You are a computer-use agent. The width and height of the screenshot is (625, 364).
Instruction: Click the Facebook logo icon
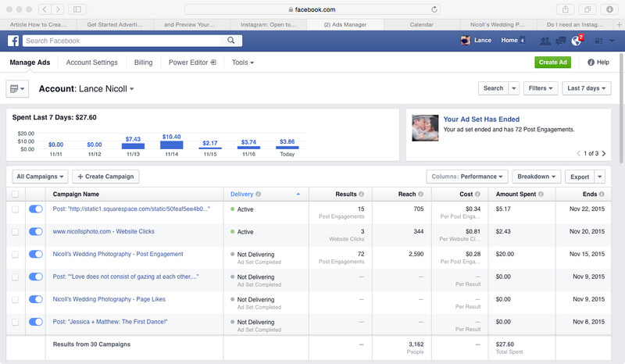tap(13, 41)
